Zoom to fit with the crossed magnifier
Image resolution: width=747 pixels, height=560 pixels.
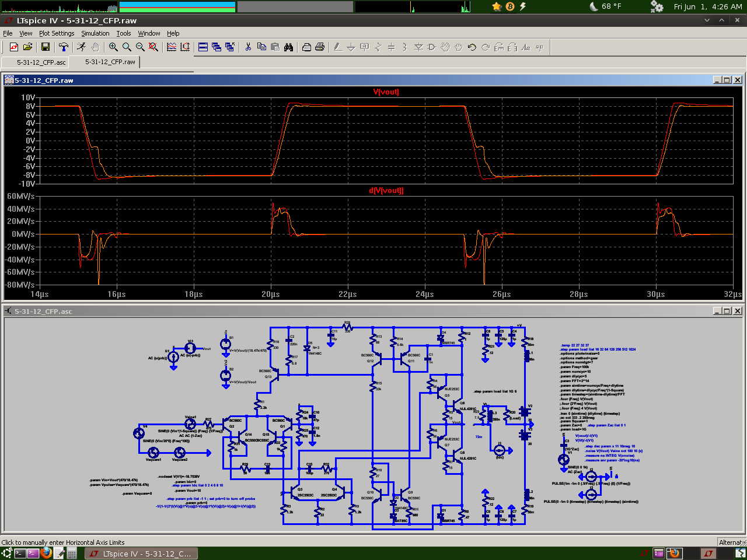[153, 47]
